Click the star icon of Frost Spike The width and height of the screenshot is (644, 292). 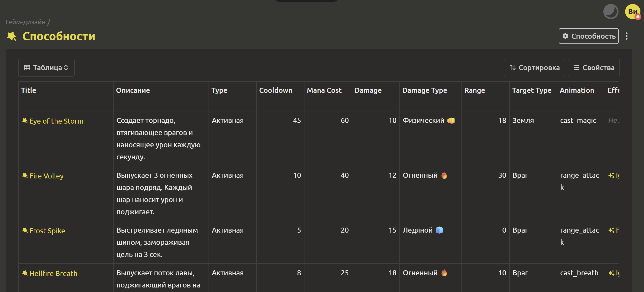coord(25,230)
